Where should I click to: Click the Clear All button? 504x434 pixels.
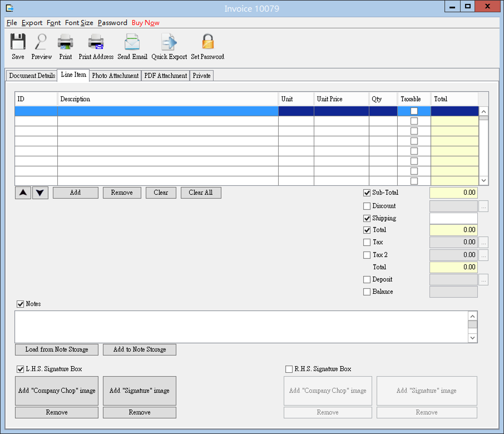tap(201, 193)
